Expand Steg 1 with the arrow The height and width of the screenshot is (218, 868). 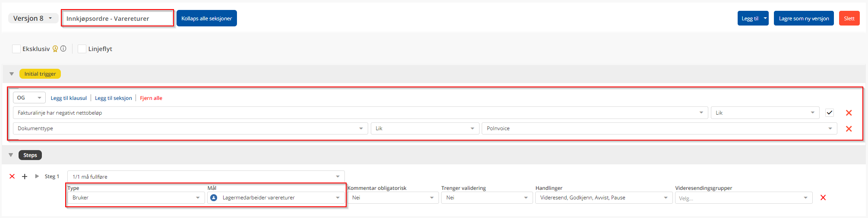37,176
